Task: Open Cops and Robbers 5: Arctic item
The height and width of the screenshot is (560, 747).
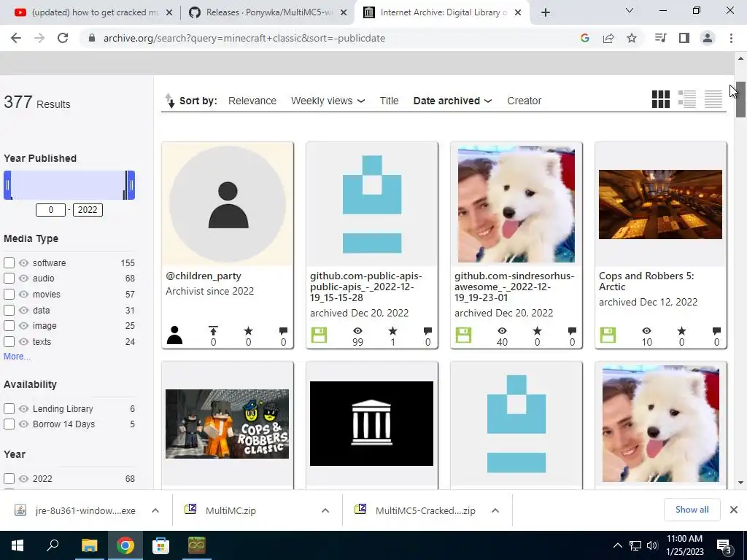Action: tap(646, 281)
